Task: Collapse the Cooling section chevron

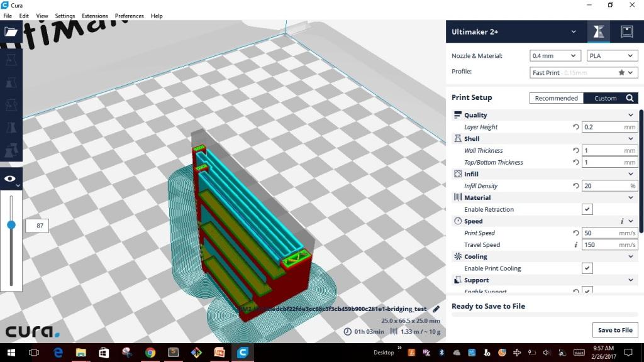Action: [x=630, y=256]
